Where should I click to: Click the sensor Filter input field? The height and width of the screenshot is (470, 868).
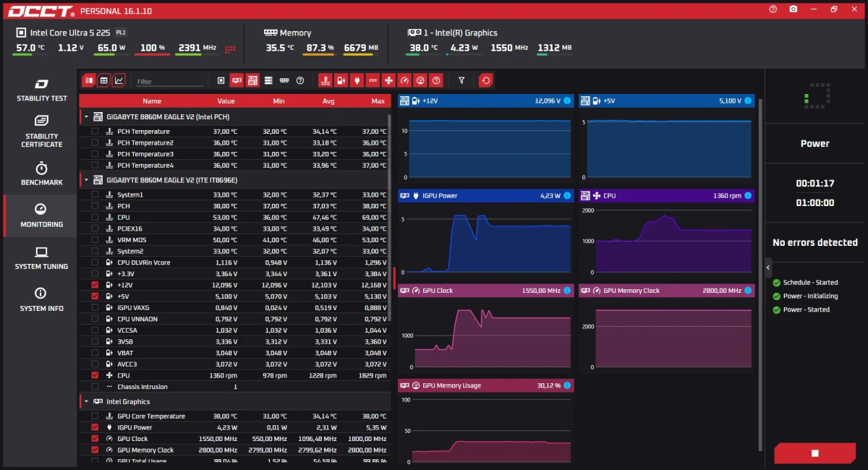point(170,82)
